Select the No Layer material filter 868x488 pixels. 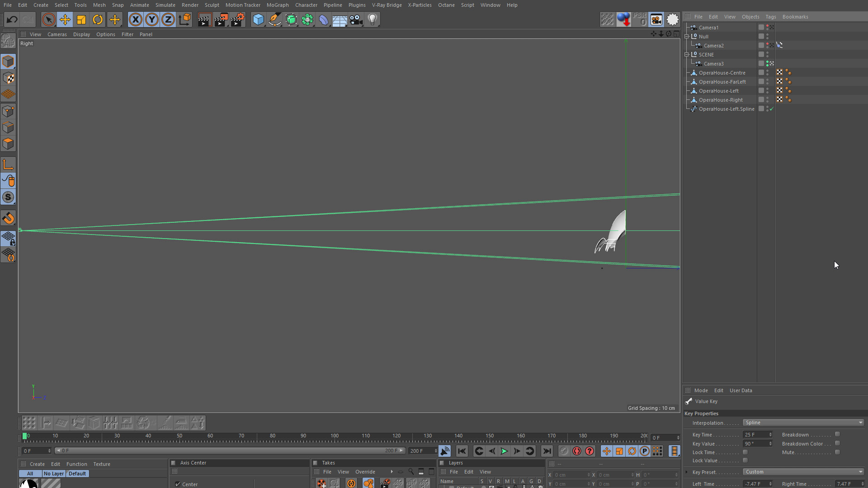(x=53, y=474)
